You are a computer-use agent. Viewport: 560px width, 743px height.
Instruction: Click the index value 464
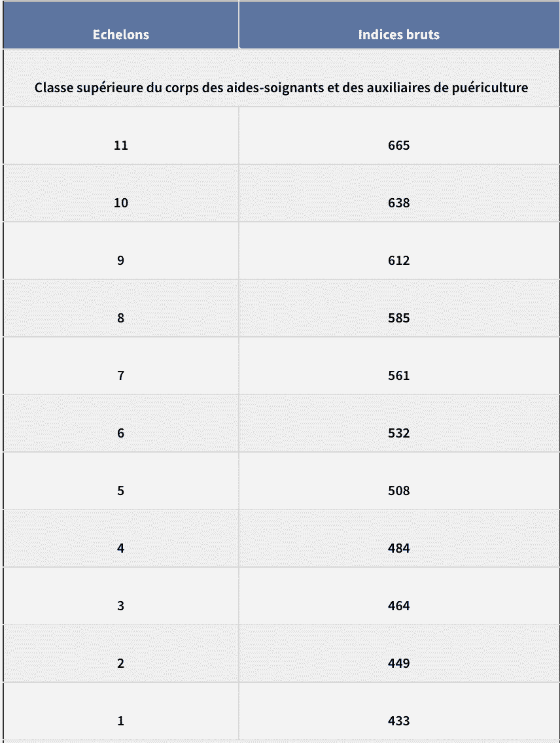click(398, 606)
